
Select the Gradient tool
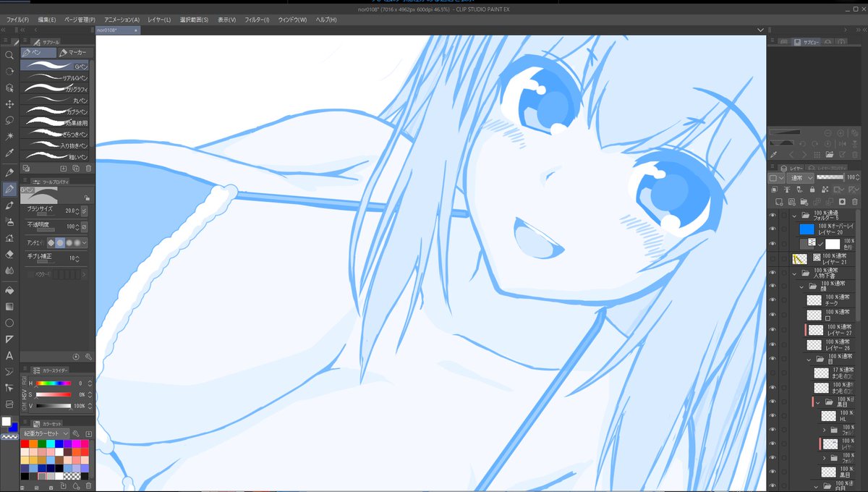pyautogui.click(x=9, y=306)
